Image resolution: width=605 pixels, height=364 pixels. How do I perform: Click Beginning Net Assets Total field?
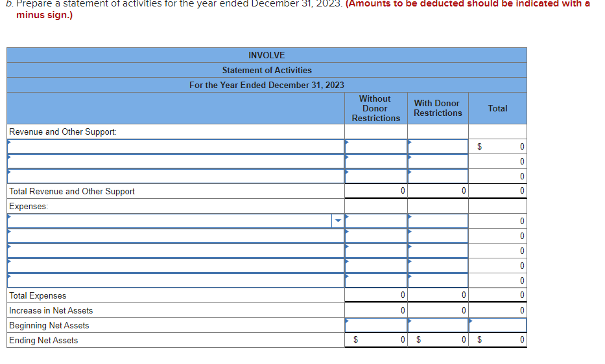pyautogui.click(x=498, y=325)
